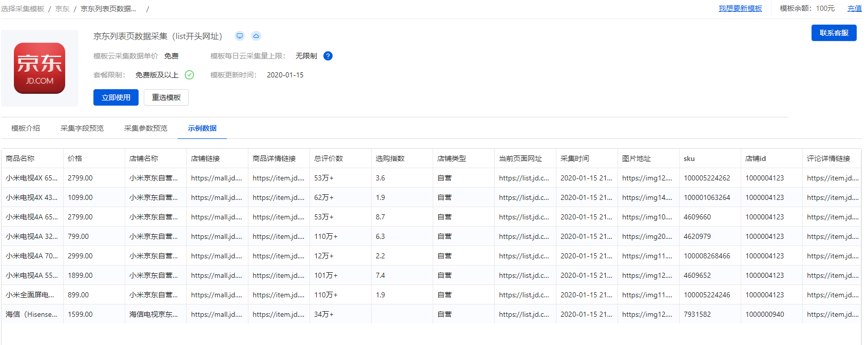The height and width of the screenshot is (345, 868).
Task: Switch to the 模板介绍 tab
Action: pos(26,128)
